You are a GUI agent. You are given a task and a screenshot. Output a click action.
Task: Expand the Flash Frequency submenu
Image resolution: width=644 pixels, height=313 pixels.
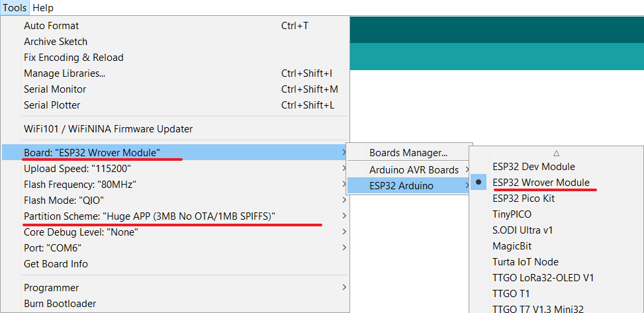tap(80, 185)
